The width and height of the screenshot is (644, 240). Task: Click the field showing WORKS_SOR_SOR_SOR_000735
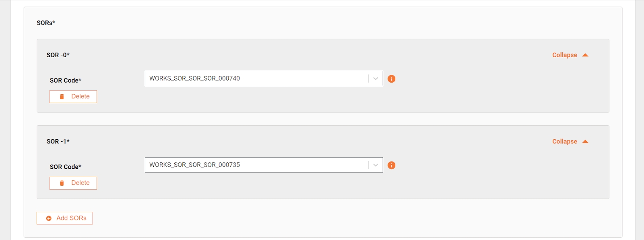pyautogui.click(x=256, y=165)
